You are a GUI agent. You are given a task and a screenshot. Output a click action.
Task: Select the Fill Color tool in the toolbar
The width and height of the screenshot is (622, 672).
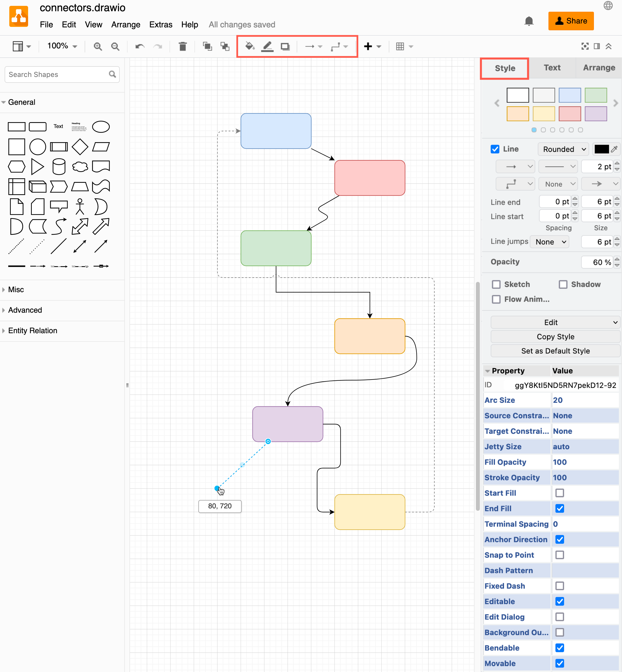pyautogui.click(x=249, y=46)
